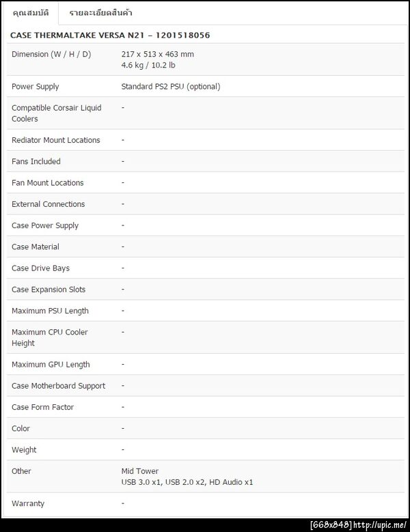Select the Mid Tower value text
Viewport: 410px width, 532px height.
point(140,471)
